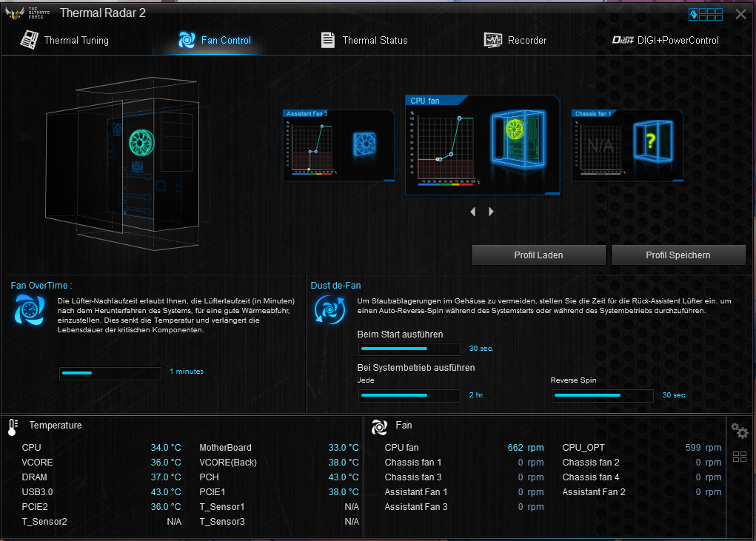Click the Profil Laden button
756x541 pixels.
[538, 255]
